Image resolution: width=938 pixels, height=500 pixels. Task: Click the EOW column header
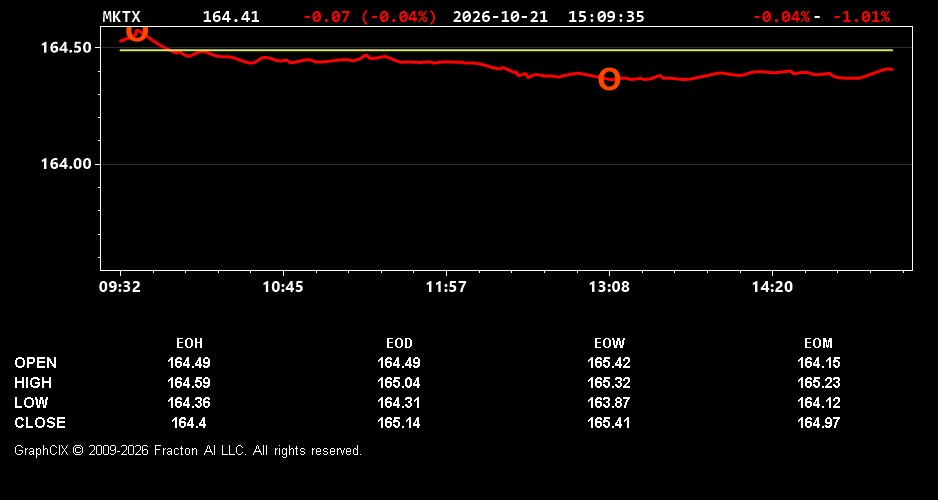click(609, 343)
